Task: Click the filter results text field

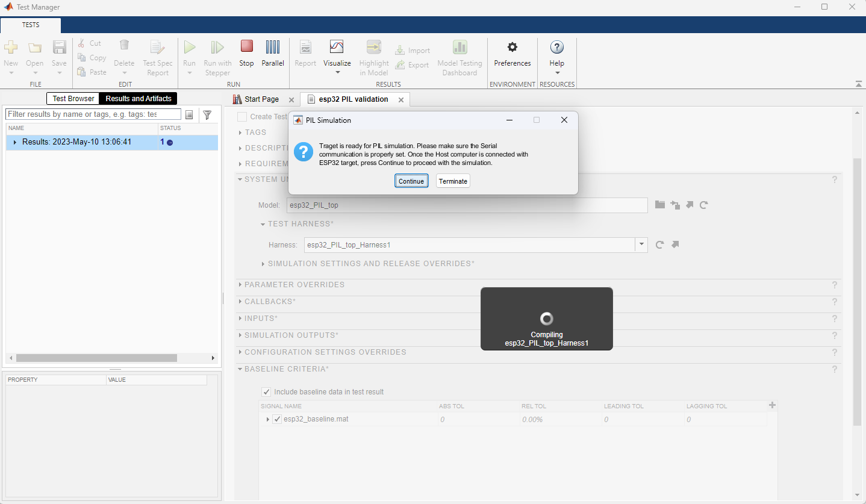Action: click(x=93, y=114)
